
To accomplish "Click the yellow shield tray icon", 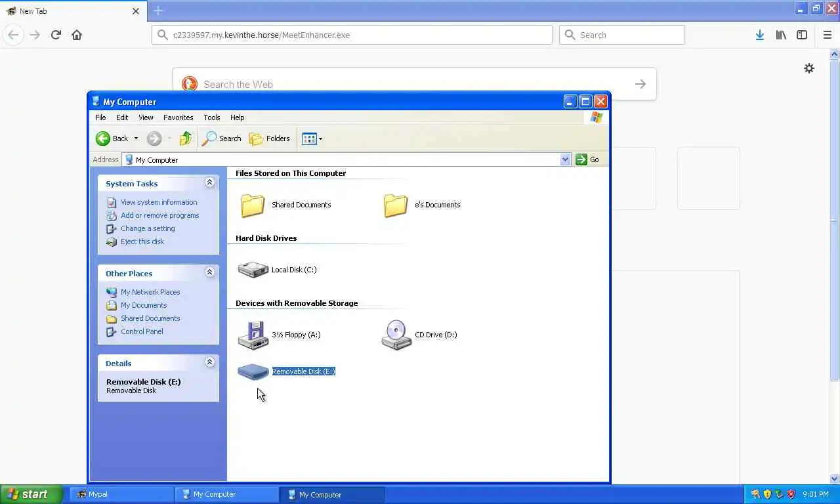I will 767,494.
